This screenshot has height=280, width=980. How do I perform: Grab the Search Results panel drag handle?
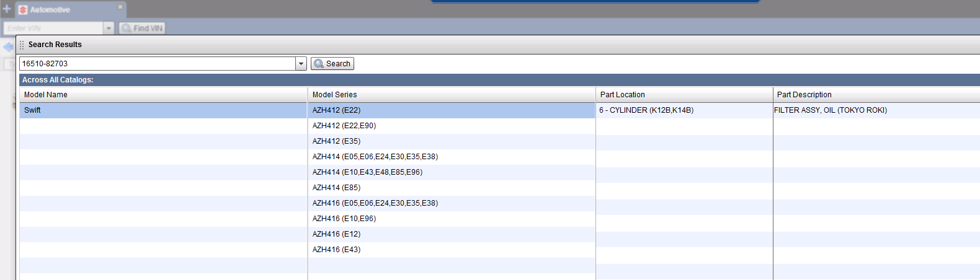(x=22, y=45)
